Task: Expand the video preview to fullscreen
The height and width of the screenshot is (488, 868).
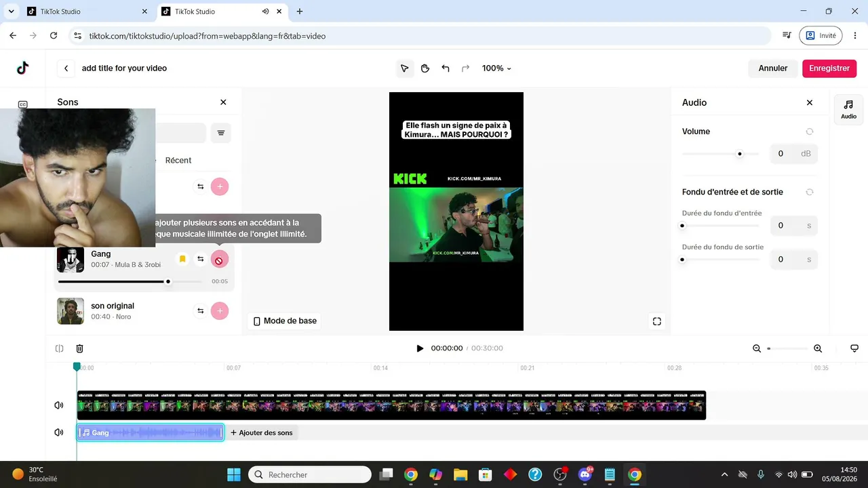Action: pyautogui.click(x=656, y=321)
